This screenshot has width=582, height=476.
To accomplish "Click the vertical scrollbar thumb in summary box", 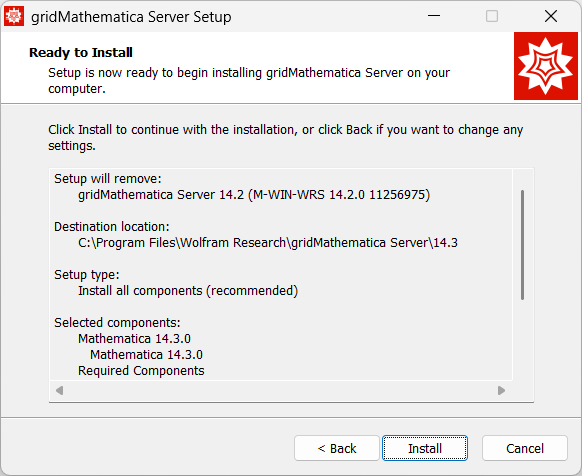I will pyautogui.click(x=522, y=245).
